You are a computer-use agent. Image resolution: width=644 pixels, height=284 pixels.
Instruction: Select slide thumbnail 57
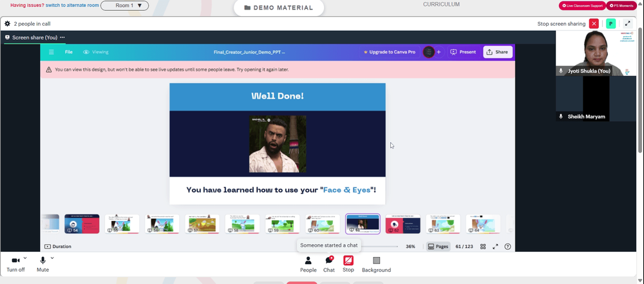[202, 224]
